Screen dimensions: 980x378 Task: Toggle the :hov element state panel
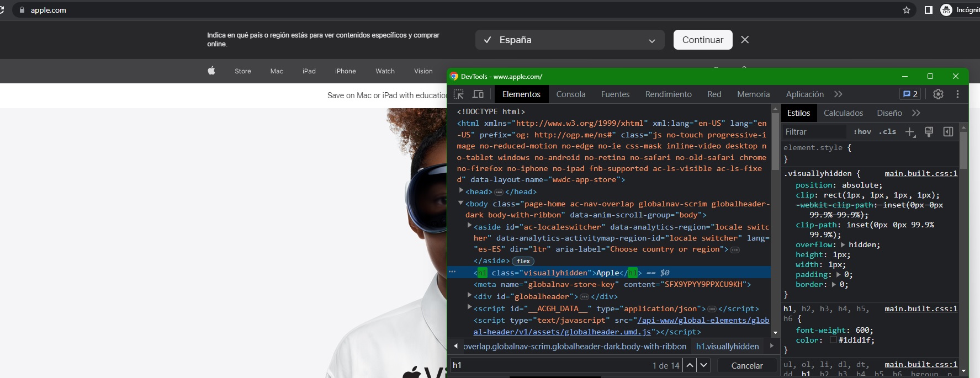pyautogui.click(x=862, y=132)
